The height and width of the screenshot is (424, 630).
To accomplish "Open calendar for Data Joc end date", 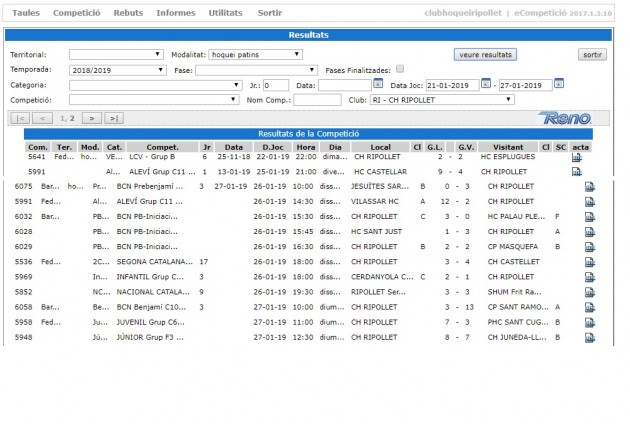I will click(559, 84).
